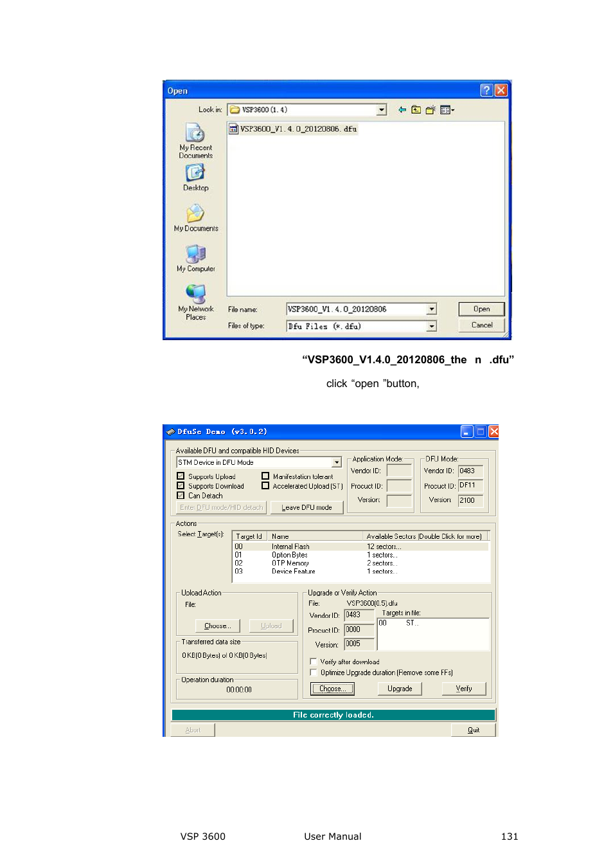Click DFU Mode Version field 2100
The height and width of the screenshot is (868, 613).
point(471,500)
